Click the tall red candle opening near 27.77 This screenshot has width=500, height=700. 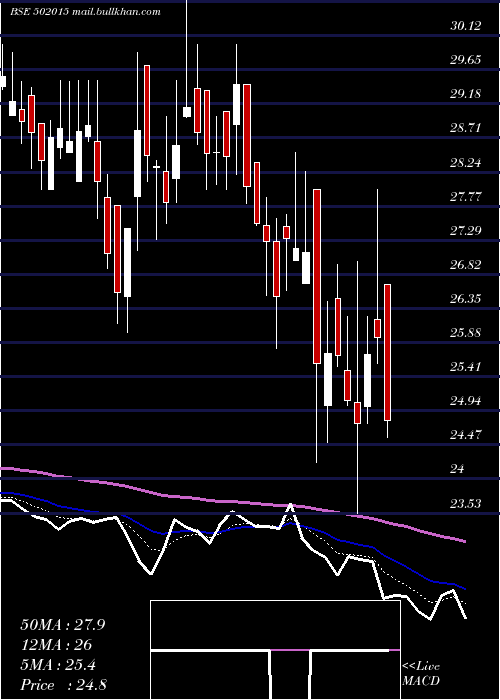[317, 276]
